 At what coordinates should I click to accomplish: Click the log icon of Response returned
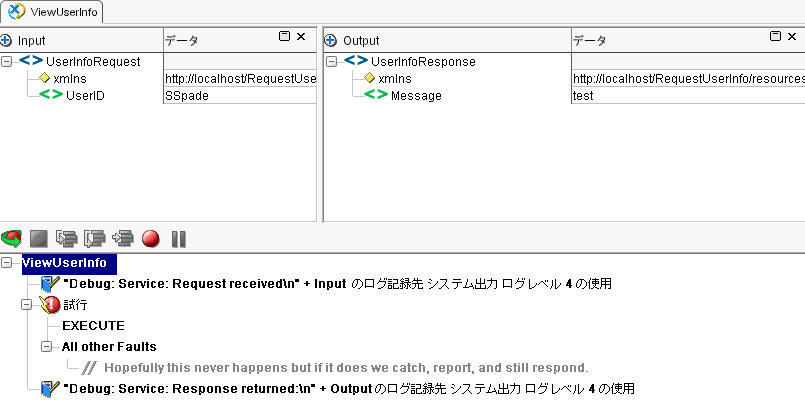point(51,389)
